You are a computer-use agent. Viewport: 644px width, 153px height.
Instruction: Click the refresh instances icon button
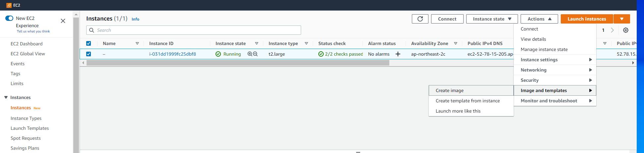click(420, 19)
